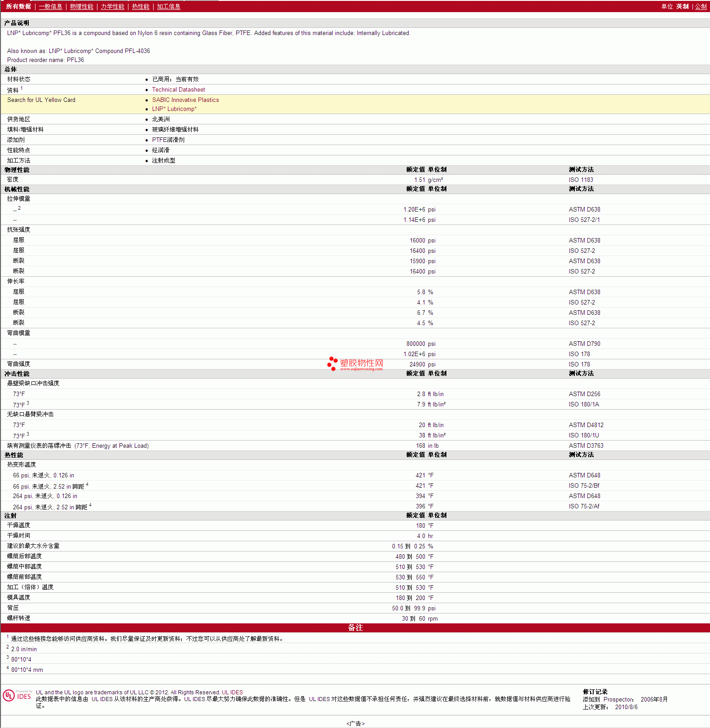Switch to the 一般信息 tab

click(x=50, y=6)
